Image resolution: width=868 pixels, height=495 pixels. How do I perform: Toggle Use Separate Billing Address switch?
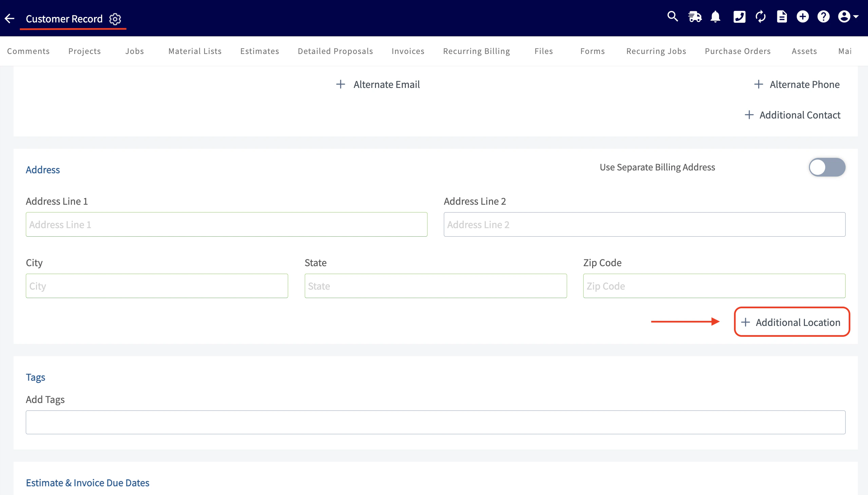827,167
